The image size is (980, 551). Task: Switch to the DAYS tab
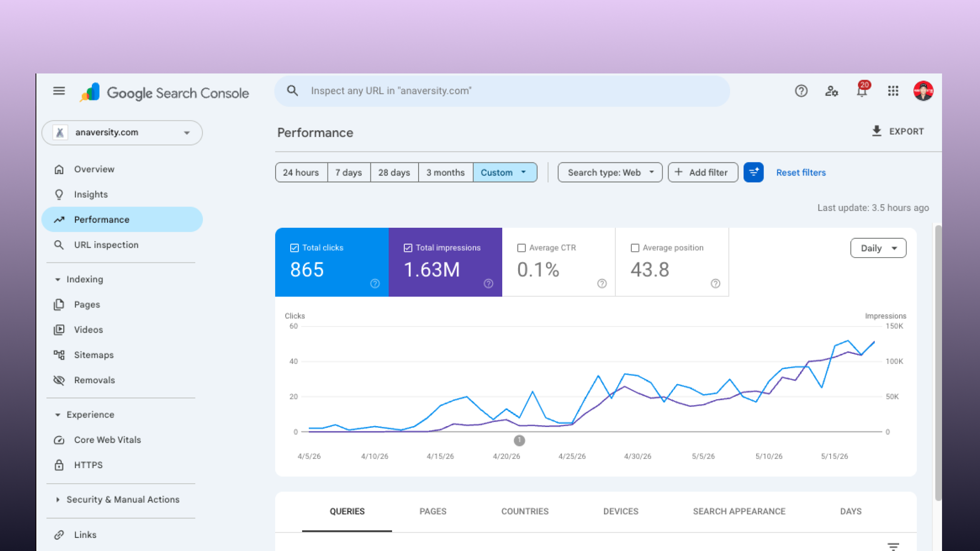coord(851,511)
